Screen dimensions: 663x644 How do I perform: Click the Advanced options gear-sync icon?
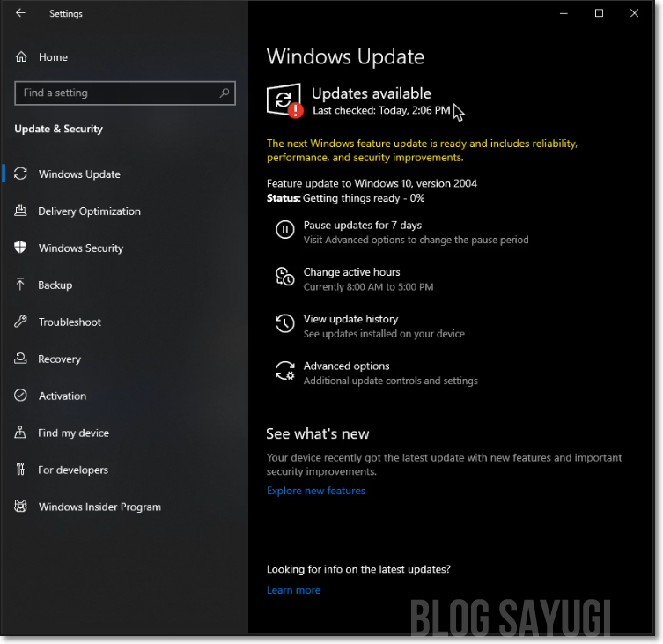coord(285,371)
